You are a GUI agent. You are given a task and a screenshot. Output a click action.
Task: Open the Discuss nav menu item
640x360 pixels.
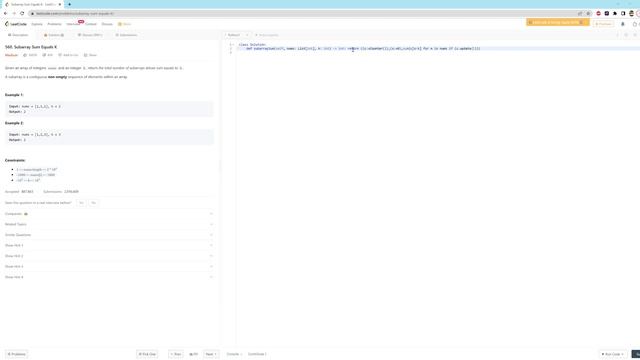click(107, 24)
